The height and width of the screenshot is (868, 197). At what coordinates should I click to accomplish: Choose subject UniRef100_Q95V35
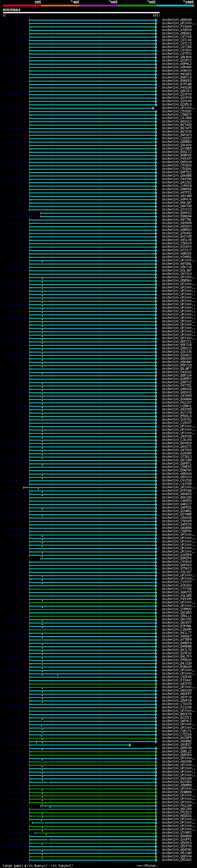tap(177, 748)
